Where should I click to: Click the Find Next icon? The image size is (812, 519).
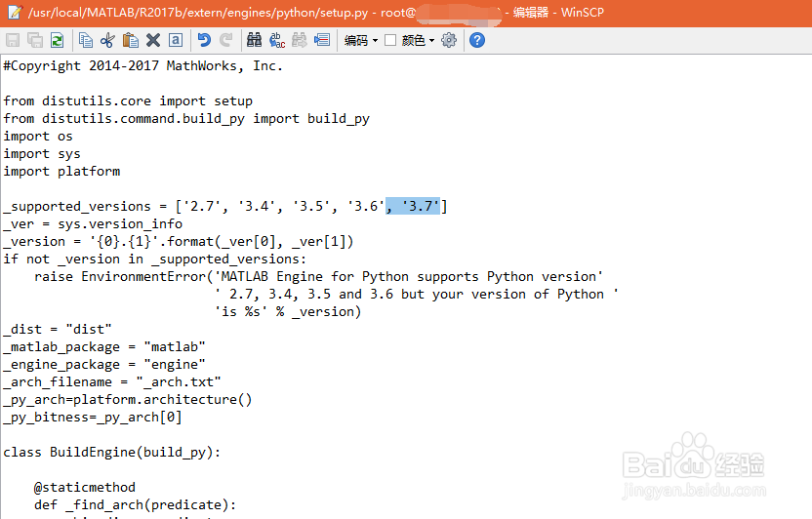[x=300, y=40]
